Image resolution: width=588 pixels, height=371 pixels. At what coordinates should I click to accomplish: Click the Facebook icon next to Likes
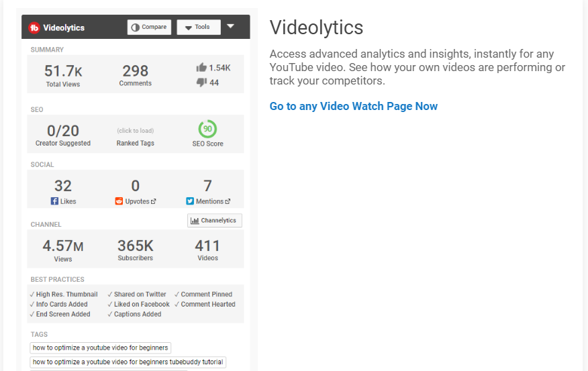[54, 201]
